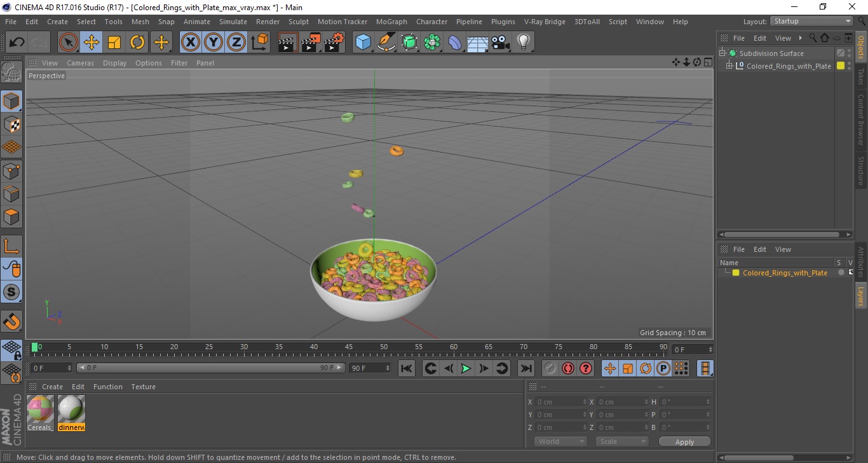Click frame 45 on the timeline ruler

(349, 349)
